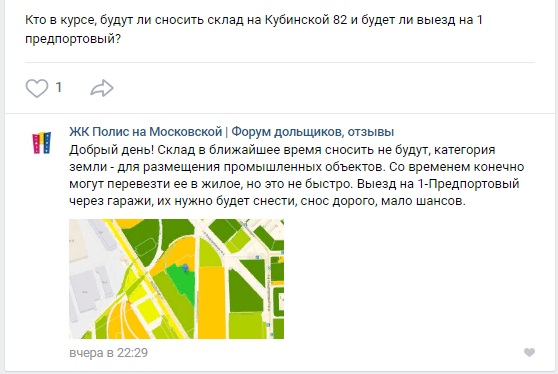Like the post using the heart icon
The width and height of the screenshot is (558, 374).
pyautogui.click(x=37, y=88)
